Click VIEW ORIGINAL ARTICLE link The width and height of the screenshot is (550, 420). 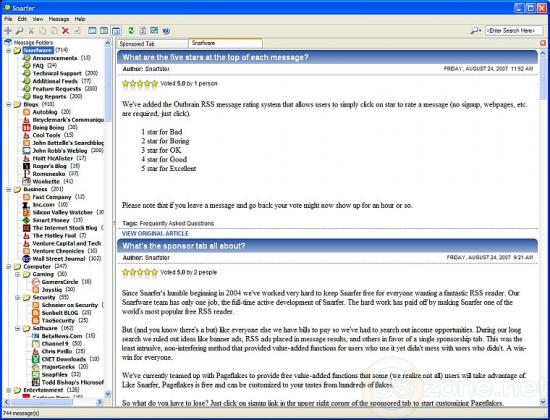(155, 233)
